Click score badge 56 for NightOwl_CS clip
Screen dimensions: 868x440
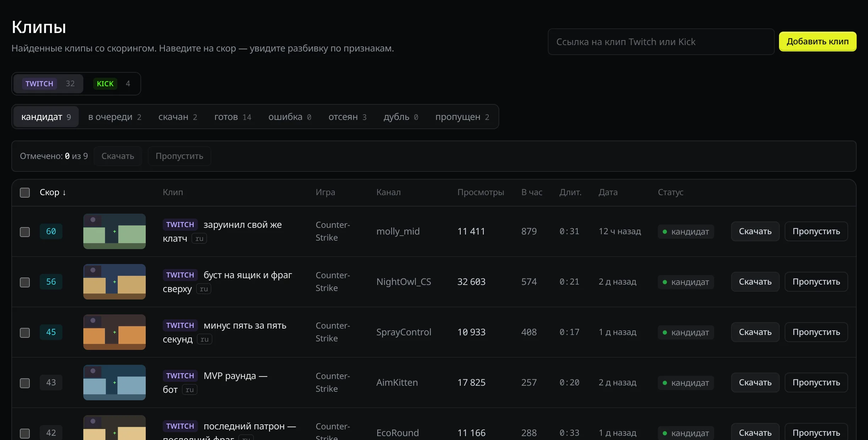tap(51, 282)
